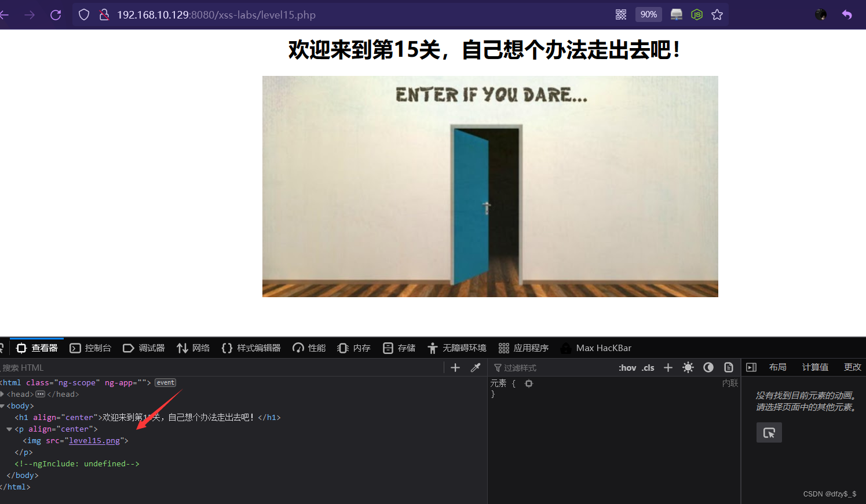Click the 应用程序 grid icon

pyautogui.click(x=503, y=348)
